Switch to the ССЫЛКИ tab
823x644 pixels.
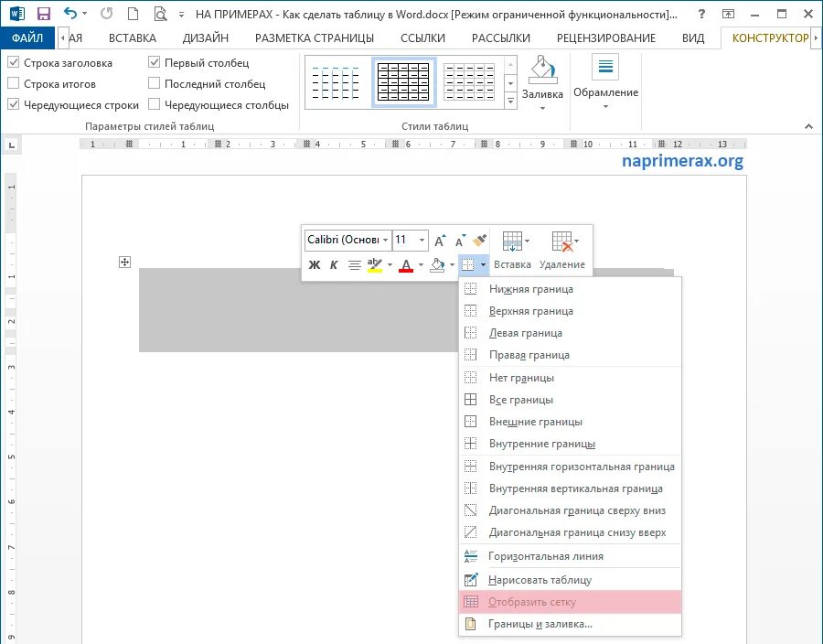(x=422, y=38)
